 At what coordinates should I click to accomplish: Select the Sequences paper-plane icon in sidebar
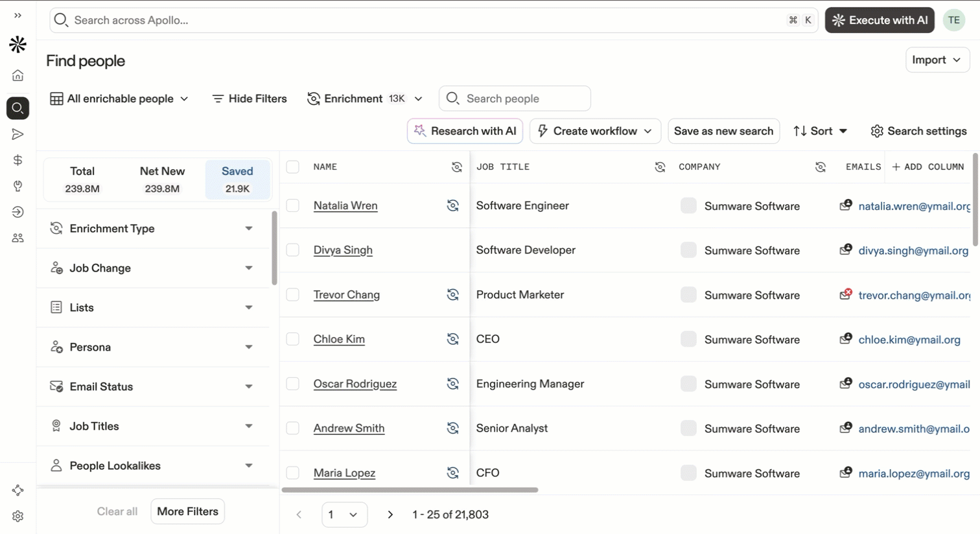click(17, 134)
